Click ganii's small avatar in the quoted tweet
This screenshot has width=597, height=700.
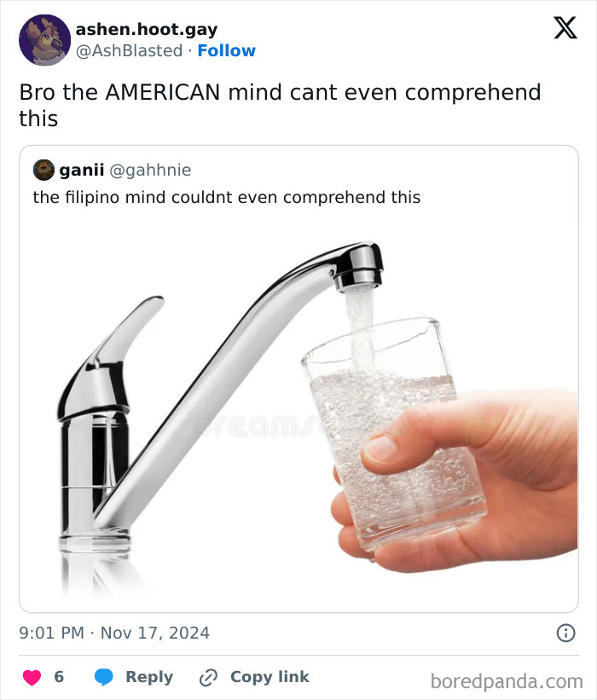click(x=43, y=170)
